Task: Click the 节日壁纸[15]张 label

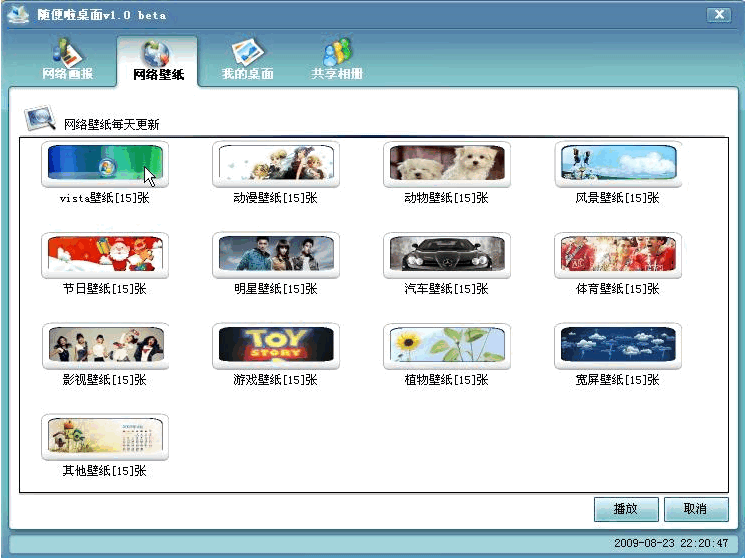Action: pos(105,289)
